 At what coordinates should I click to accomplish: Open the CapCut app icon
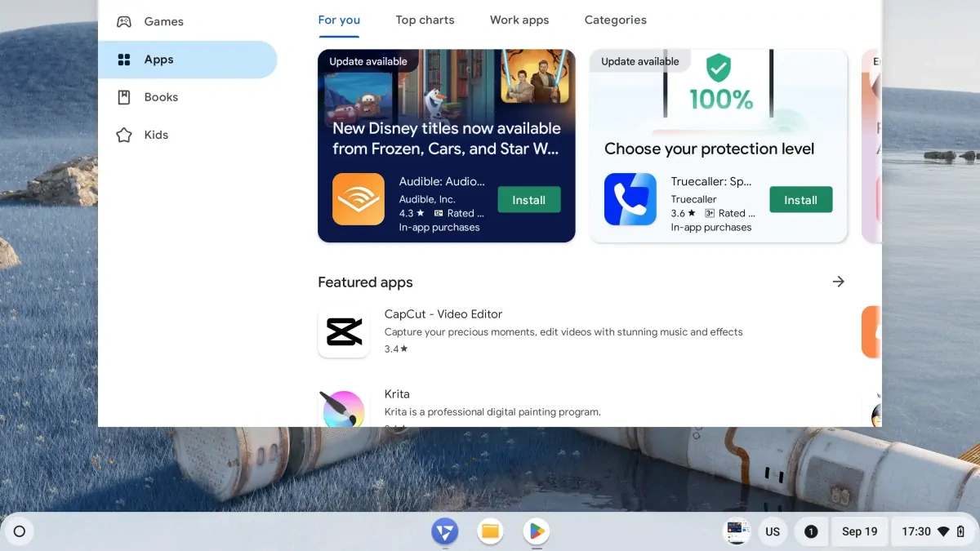tap(344, 332)
